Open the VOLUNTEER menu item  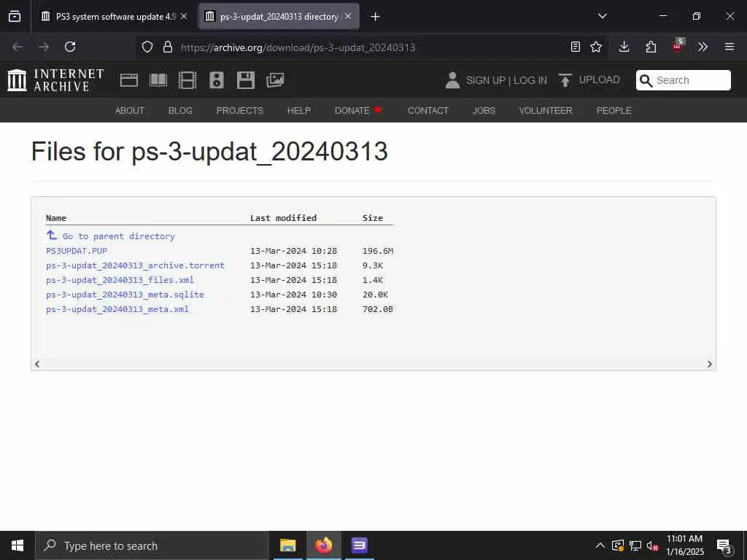[x=546, y=111]
